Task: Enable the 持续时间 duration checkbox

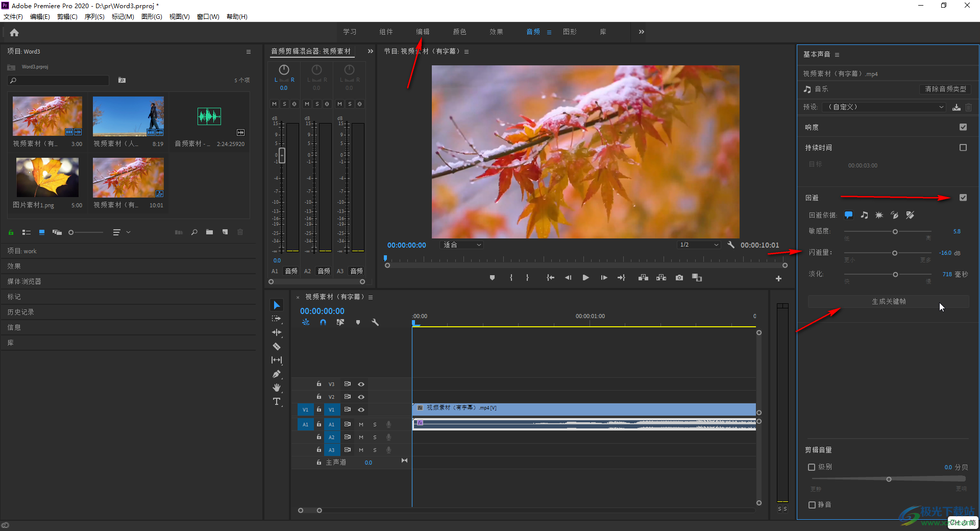Action: click(x=963, y=148)
